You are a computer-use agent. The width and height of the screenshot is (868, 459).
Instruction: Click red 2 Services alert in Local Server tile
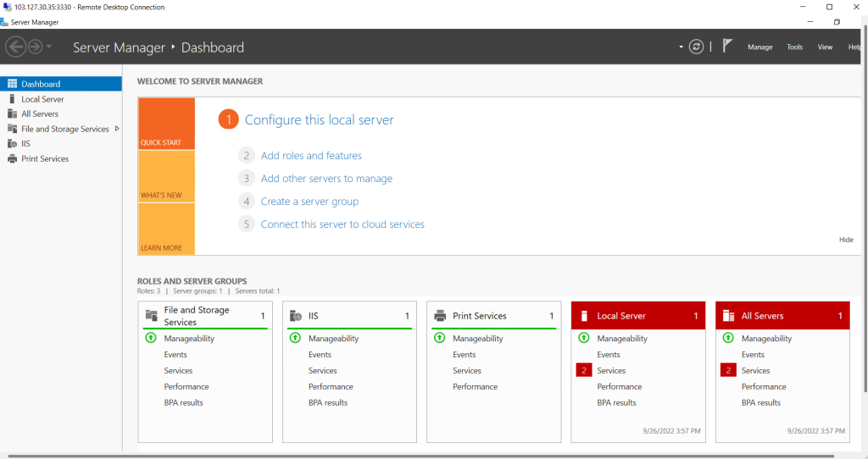pyautogui.click(x=583, y=371)
